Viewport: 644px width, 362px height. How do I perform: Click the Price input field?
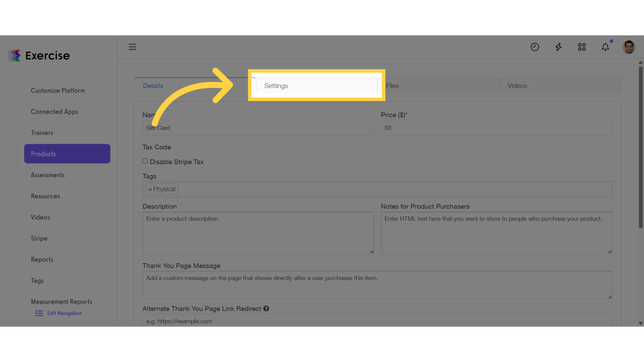point(496,128)
